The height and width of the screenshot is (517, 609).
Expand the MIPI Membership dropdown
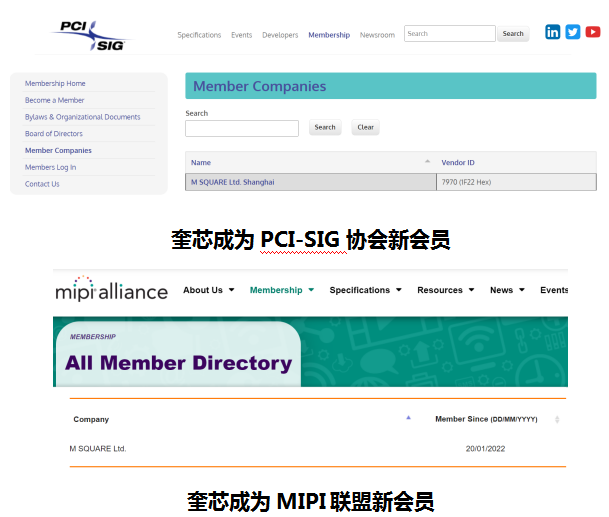pyautogui.click(x=282, y=290)
